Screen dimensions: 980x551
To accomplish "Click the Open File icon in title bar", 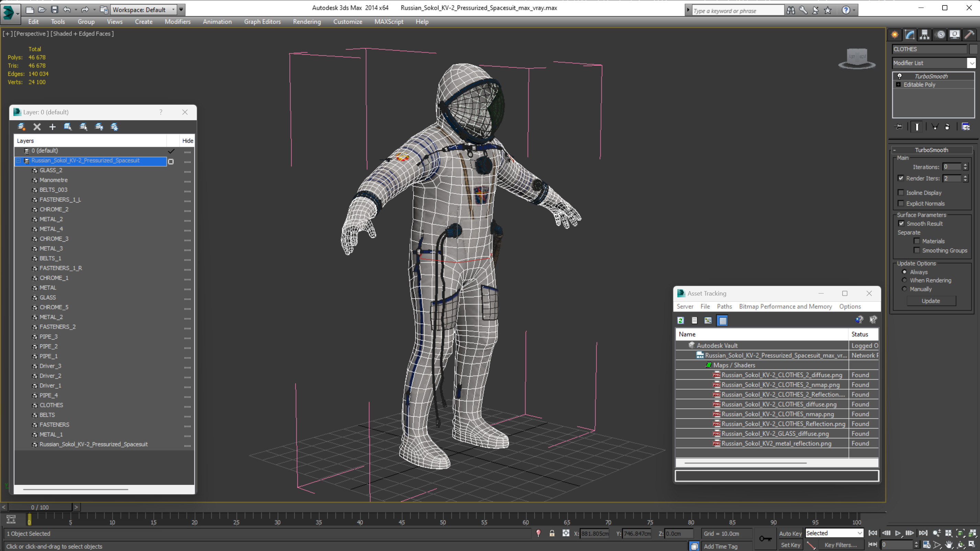I will [x=42, y=10].
